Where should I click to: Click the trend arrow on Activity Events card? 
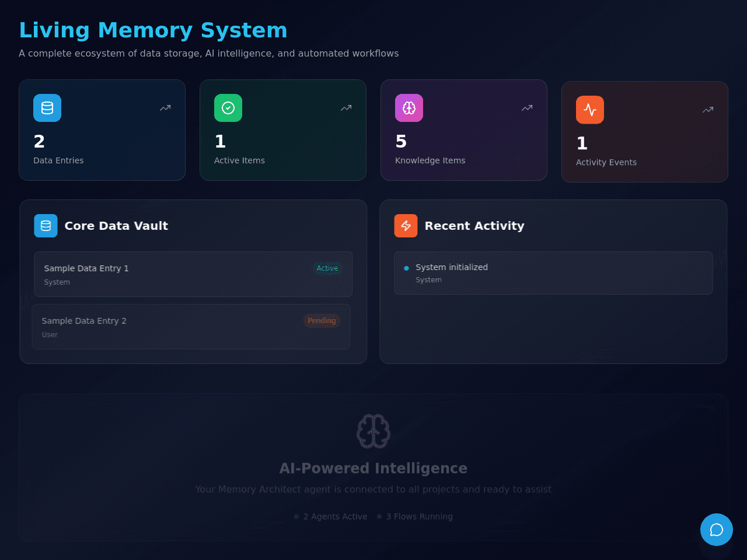click(x=708, y=110)
